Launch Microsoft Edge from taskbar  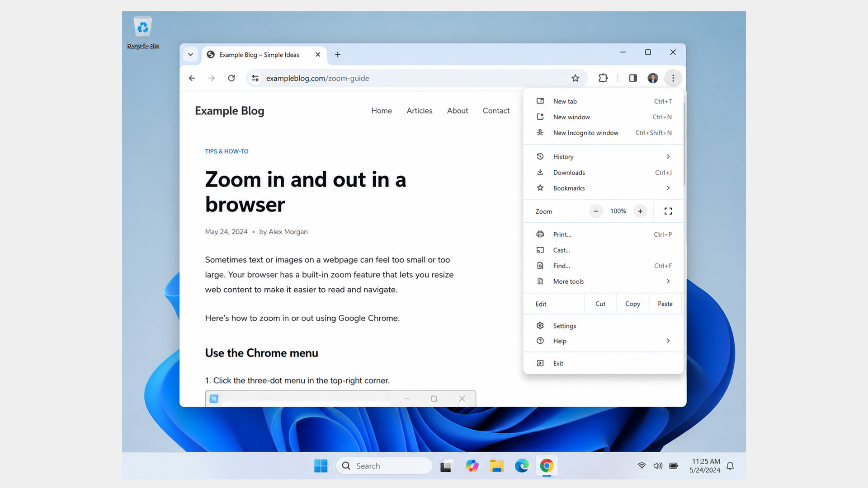click(522, 466)
